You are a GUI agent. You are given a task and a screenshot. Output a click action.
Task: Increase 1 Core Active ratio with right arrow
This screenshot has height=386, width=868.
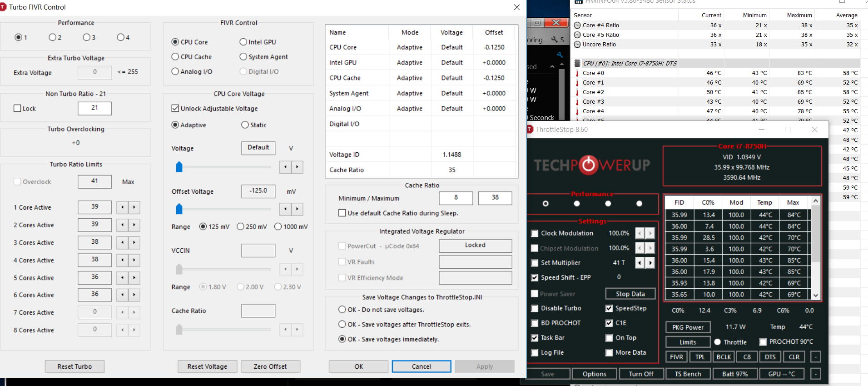134,207
